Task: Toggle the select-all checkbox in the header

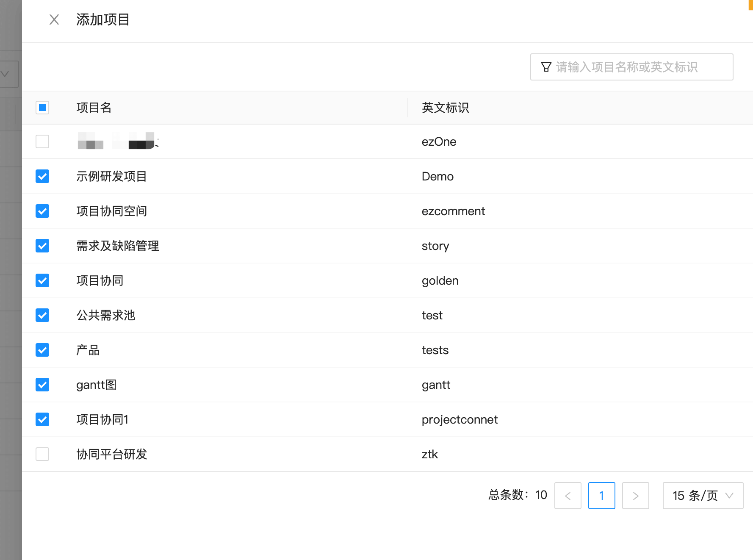Action: 42,108
